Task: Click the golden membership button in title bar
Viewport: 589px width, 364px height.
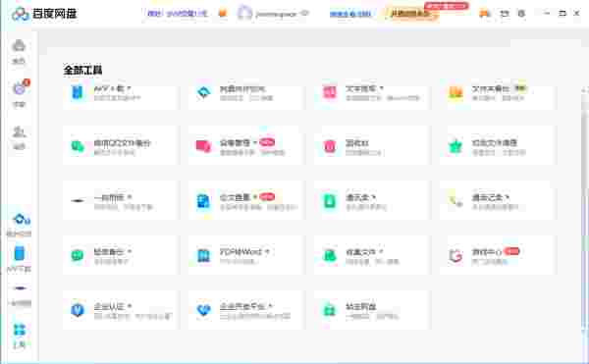Action: [410, 14]
